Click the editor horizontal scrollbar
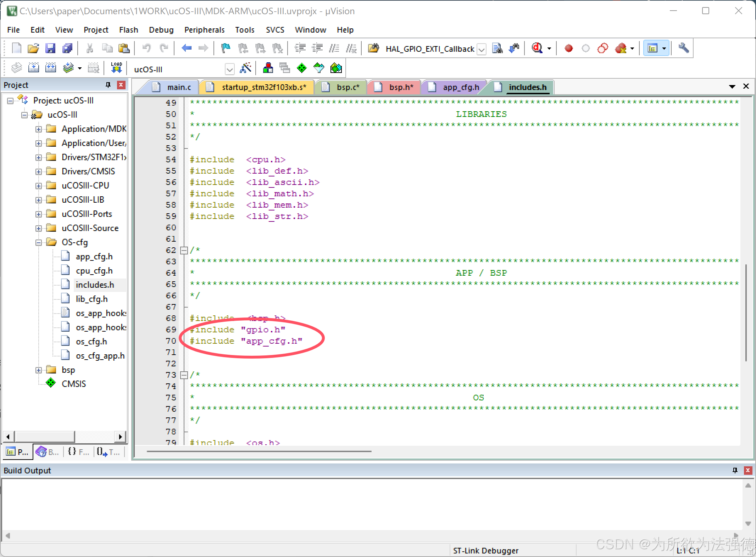Viewport: 756px width, 557px height. (259, 451)
